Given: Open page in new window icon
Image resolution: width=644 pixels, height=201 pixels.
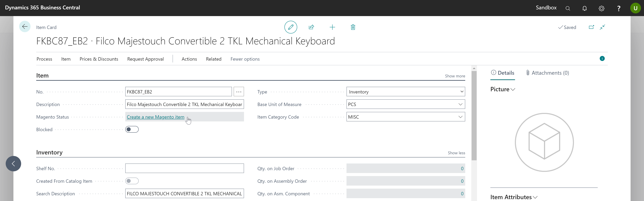Looking at the screenshot, I should (x=591, y=27).
